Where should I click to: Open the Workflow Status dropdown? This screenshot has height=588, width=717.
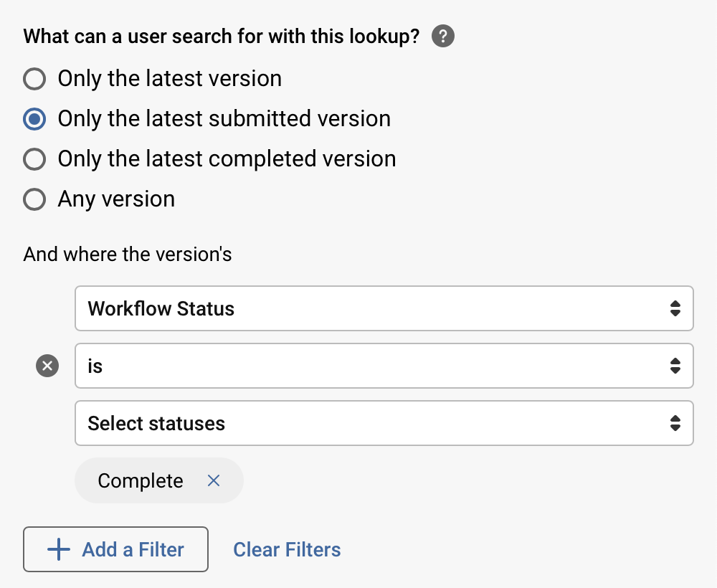coord(384,308)
